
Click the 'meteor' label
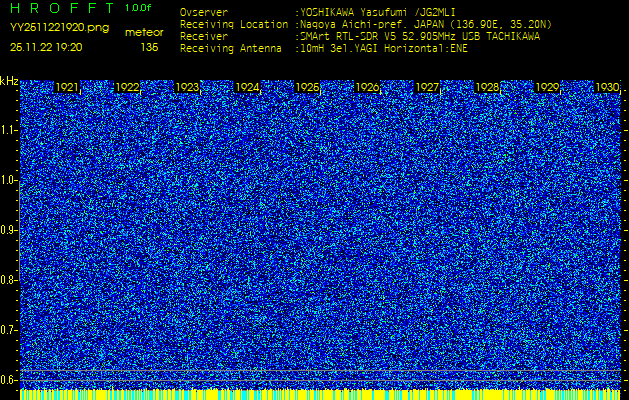144,33
